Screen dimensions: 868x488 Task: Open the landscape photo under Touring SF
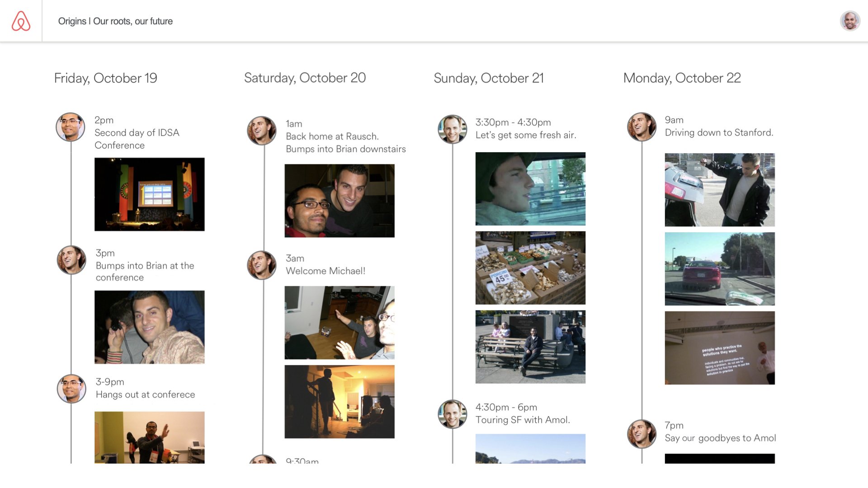point(530,449)
